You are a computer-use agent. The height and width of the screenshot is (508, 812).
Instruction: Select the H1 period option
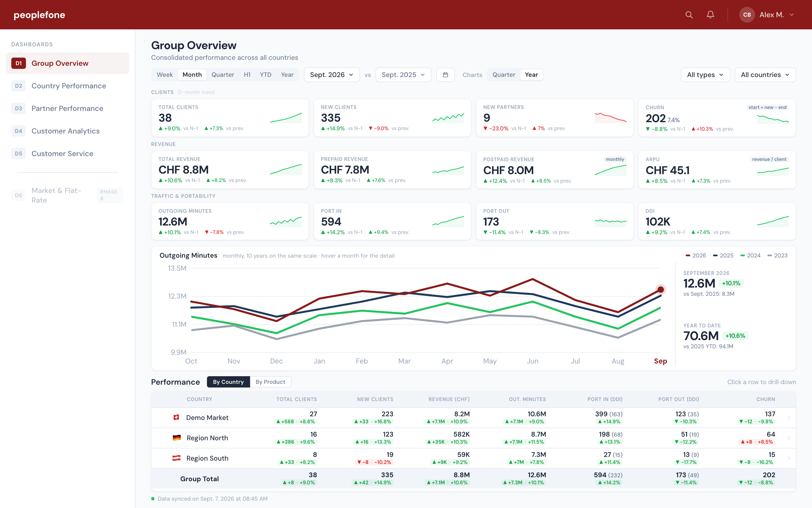coord(247,75)
